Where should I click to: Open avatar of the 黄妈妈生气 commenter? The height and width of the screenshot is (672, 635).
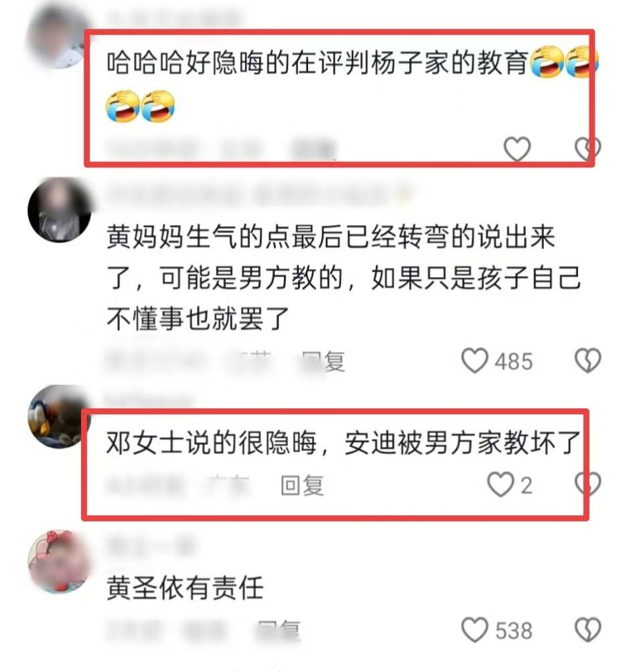[59, 209]
